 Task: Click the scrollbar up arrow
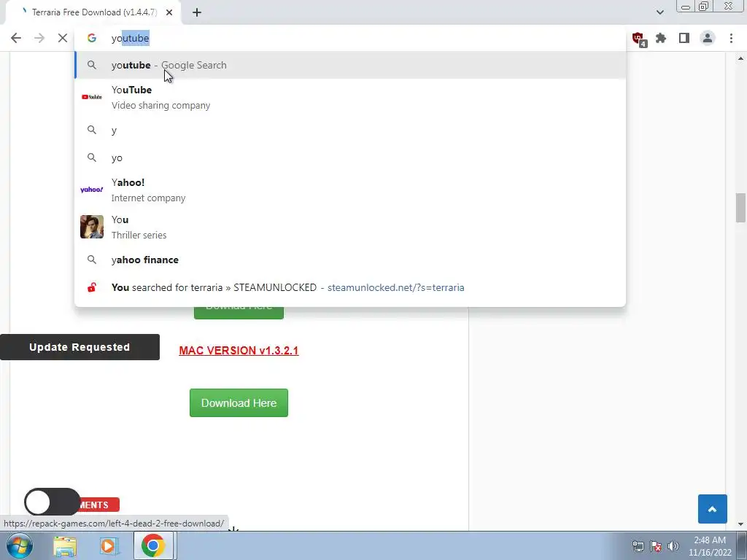coord(740,58)
